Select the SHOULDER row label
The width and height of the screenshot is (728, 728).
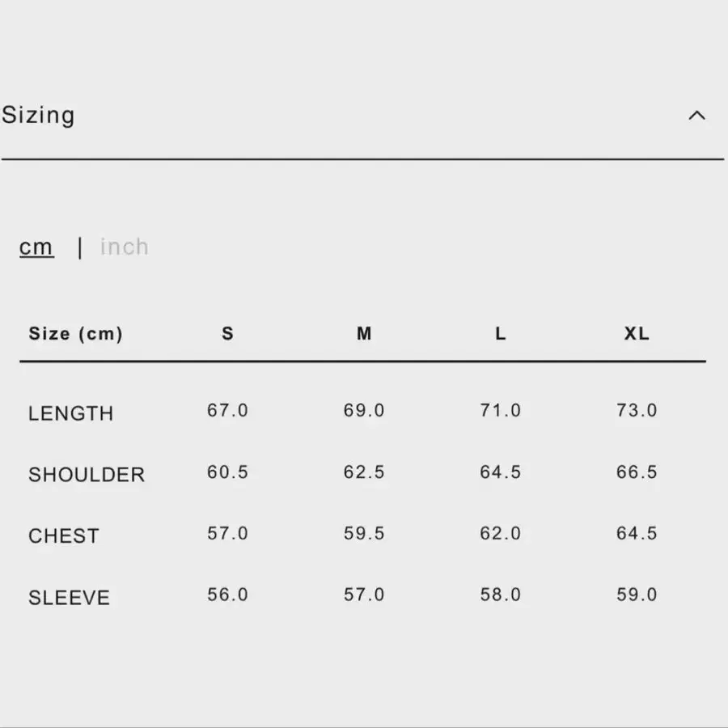87,475
